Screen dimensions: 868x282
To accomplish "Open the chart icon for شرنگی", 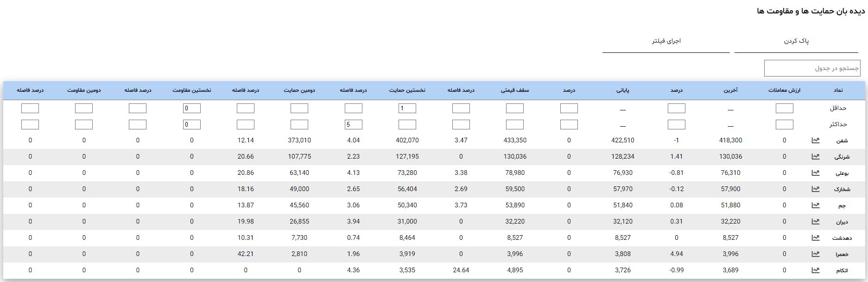I will click(x=815, y=156).
